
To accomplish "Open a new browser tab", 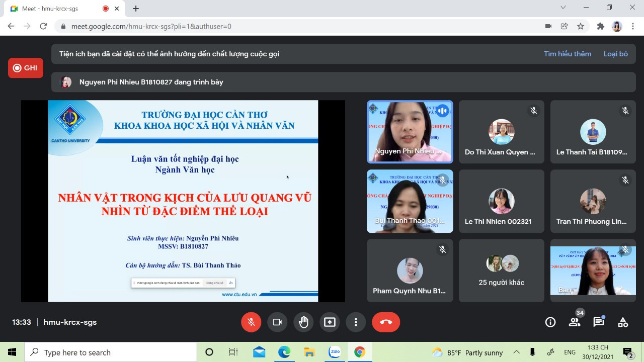I will [136, 9].
